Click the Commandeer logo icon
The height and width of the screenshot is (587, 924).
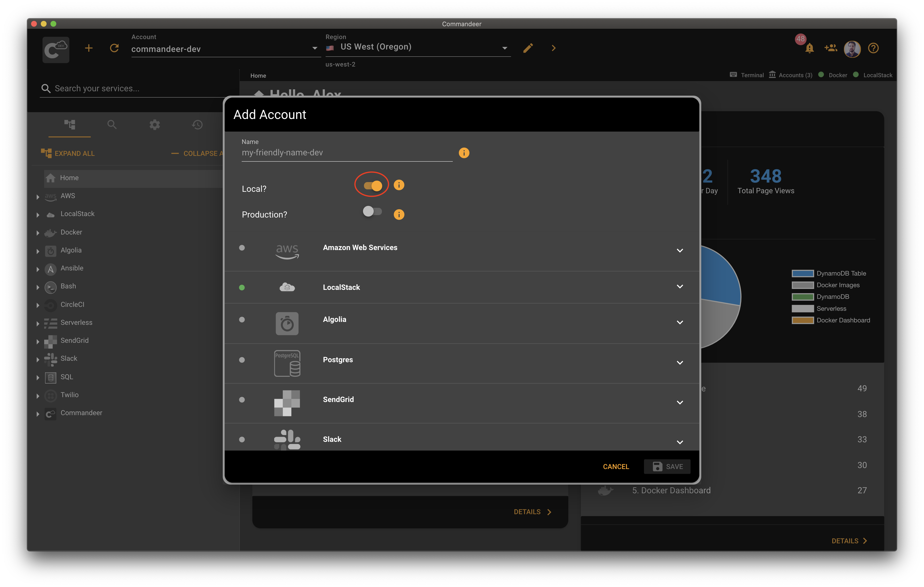(56, 50)
